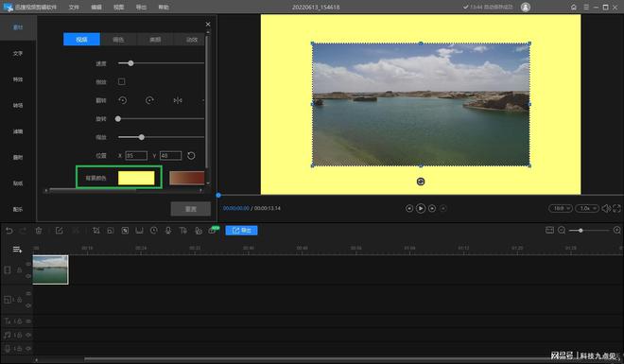624x364 pixels.
Task: Open the File menu in the menu bar
Action: click(x=74, y=8)
